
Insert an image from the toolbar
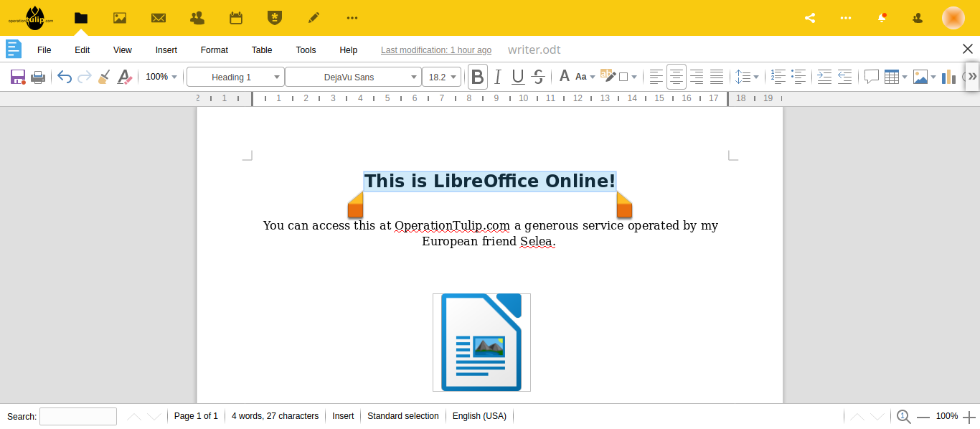point(920,77)
